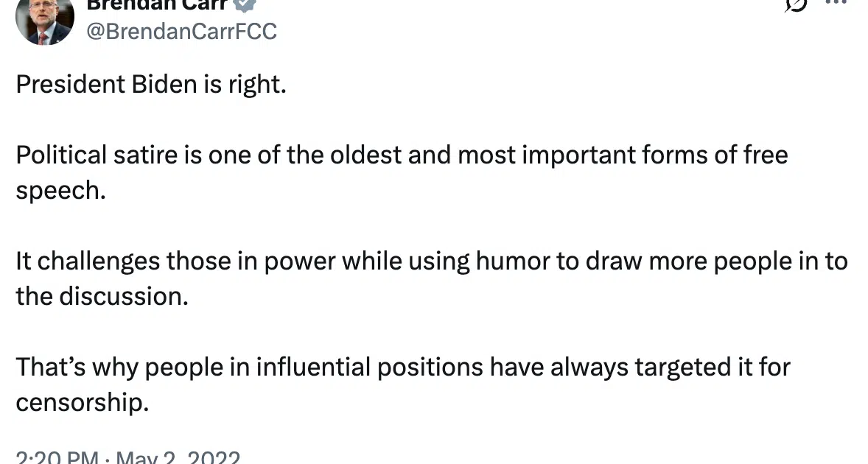Open the more options ellipsis menu
Image resolution: width=868 pixels, height=464 pixels.
point(834,3)
